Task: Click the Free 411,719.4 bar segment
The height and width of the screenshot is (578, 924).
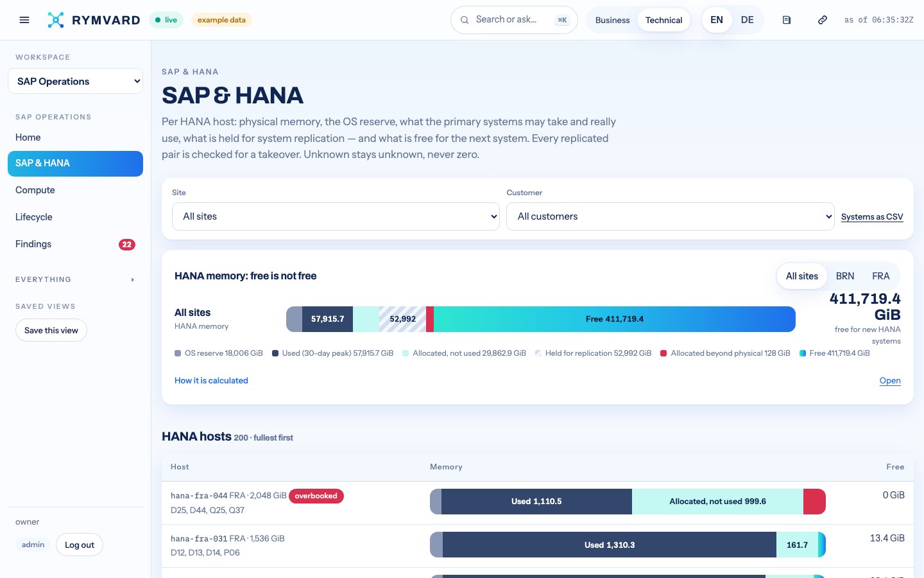Action: 615,319
